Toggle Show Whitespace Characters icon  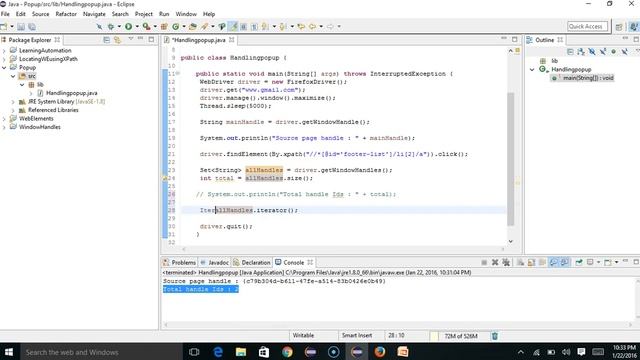254,27
